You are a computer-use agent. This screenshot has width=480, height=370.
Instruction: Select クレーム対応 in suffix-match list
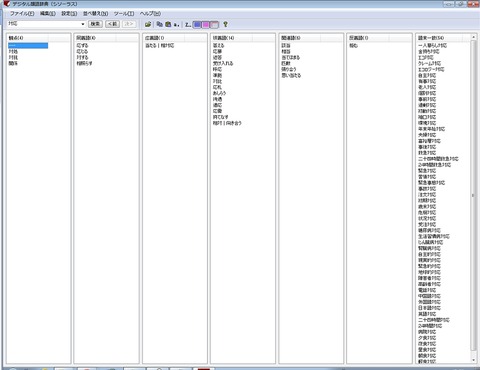pos(430,63)
